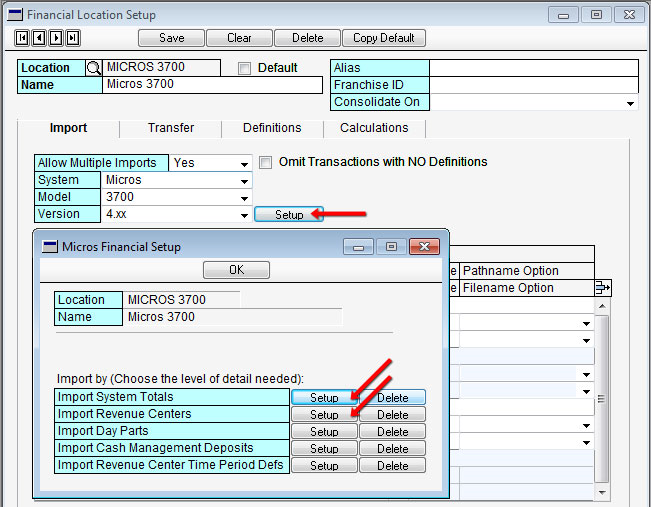Click Setup for Import Revenue Centers
The height and width of the screenshot is (507, 651).
(324, 414)
